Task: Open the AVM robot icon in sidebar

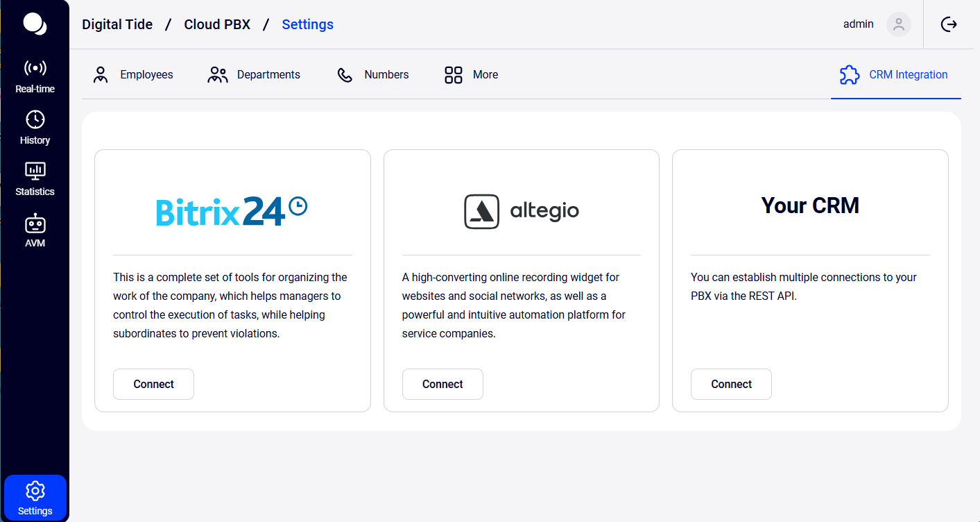Action: tap(35, 224)
